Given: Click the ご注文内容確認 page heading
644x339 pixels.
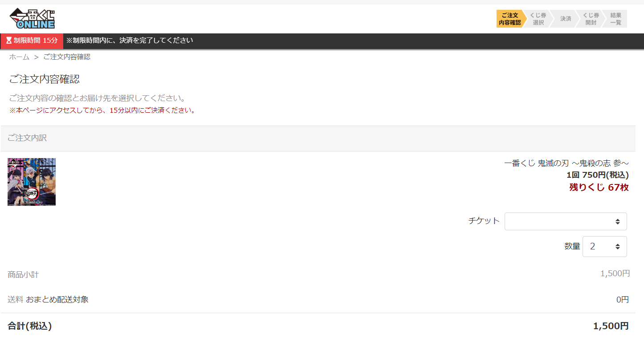Looking at the screenshot, I should coord(45,79).
